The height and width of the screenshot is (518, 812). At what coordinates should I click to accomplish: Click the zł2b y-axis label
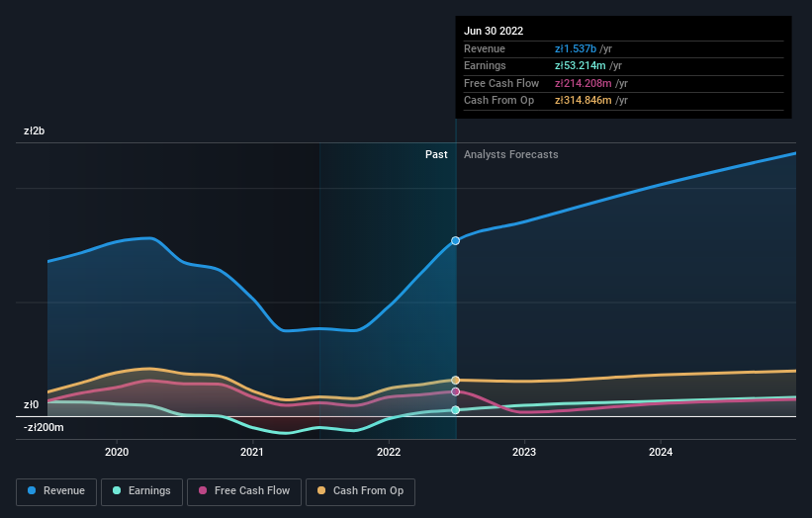[x=35, y=130]
